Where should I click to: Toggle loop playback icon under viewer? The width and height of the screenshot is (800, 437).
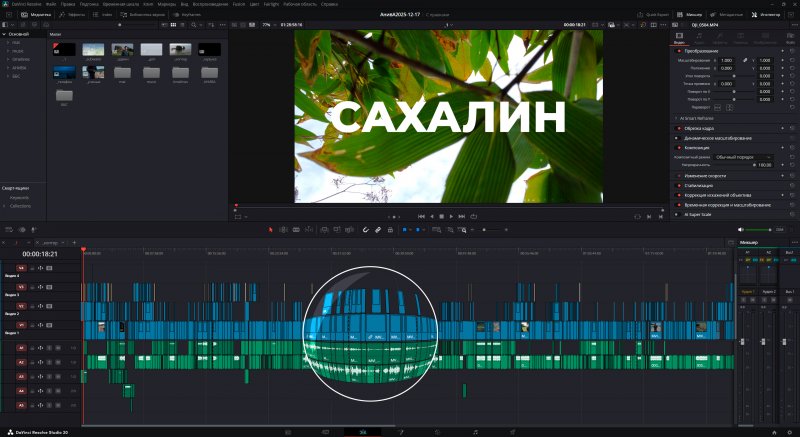[473, 217]
